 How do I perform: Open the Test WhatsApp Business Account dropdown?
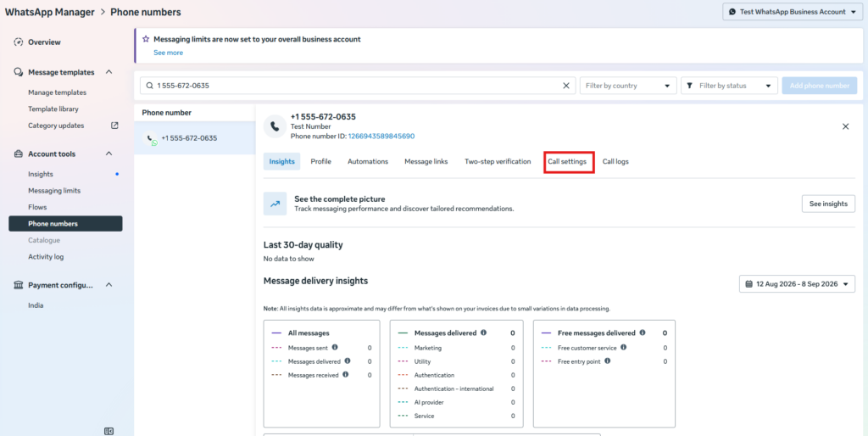coord(793,12)
